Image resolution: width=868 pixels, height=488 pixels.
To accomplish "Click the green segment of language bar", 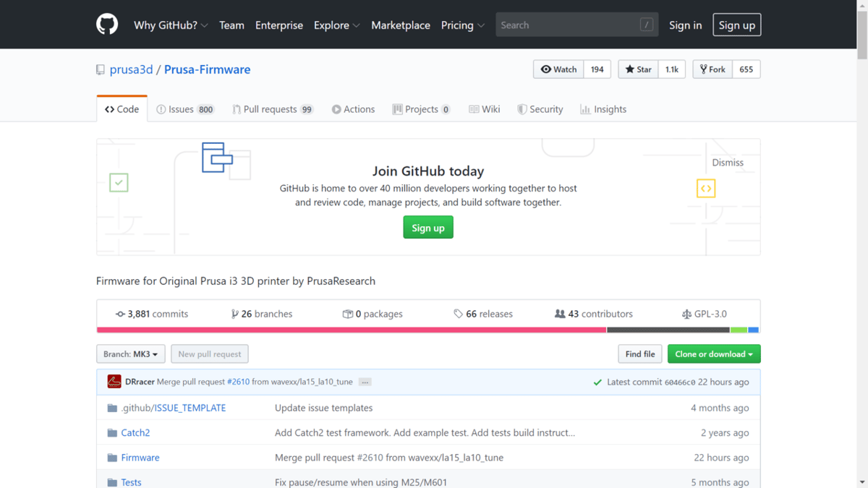I will point(739,330).
